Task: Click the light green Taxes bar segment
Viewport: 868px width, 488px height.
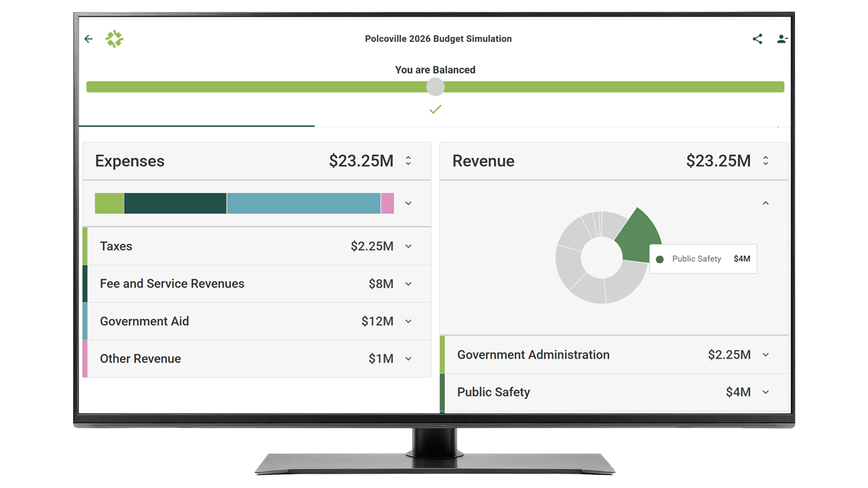Action: 109,203
